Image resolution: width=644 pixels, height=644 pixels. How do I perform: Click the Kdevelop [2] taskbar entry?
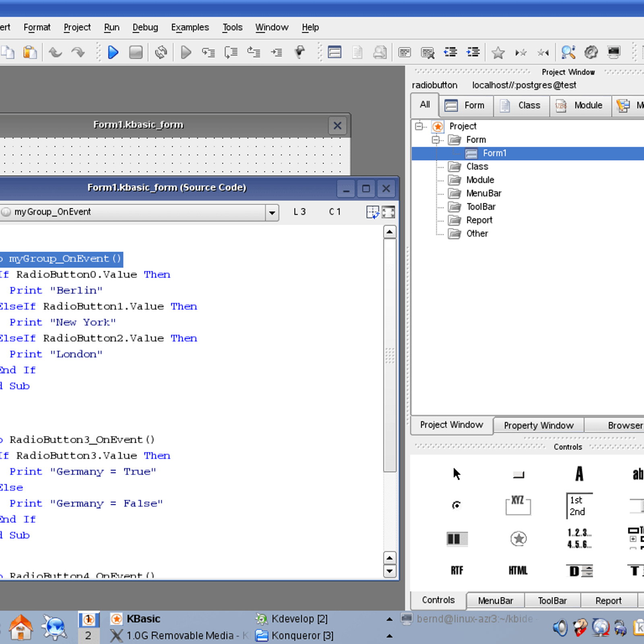(x=292, y=619)
